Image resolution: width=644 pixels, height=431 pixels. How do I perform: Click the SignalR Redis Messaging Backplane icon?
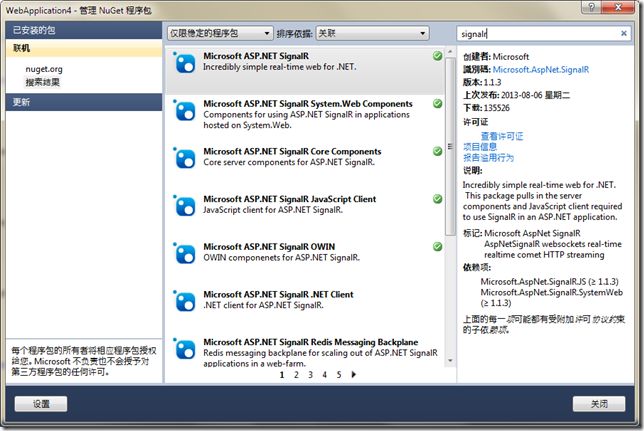click(184, 349)
